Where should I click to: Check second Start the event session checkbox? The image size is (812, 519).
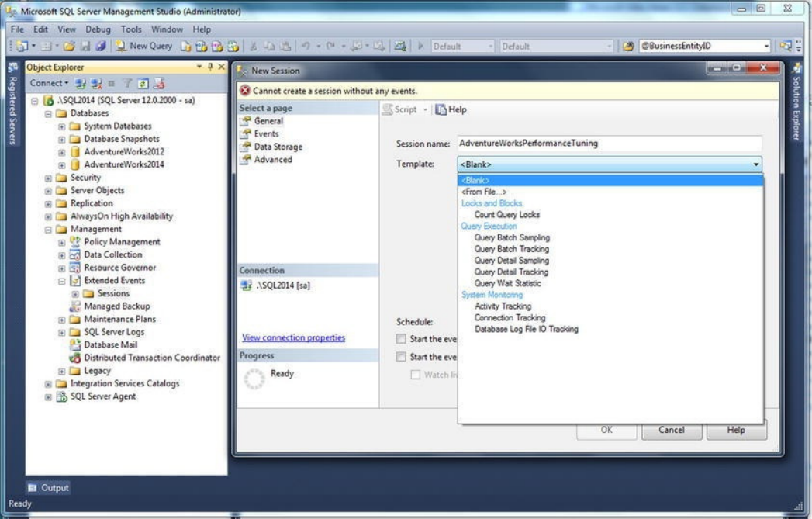click(401, 357)
